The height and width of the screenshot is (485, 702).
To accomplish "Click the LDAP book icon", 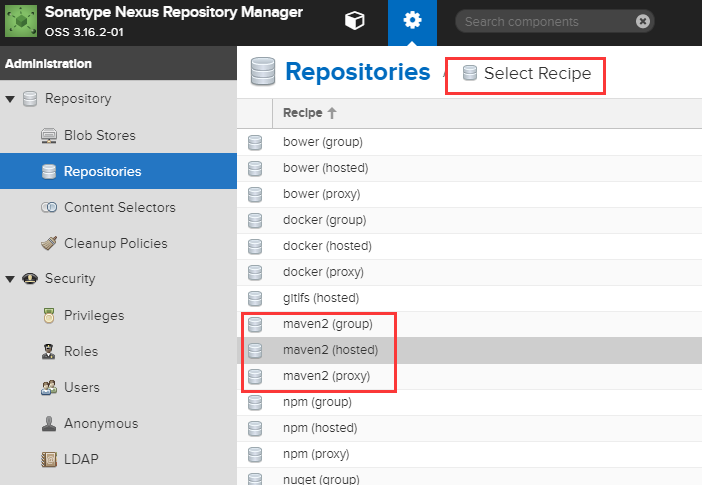I will point(49,459).
